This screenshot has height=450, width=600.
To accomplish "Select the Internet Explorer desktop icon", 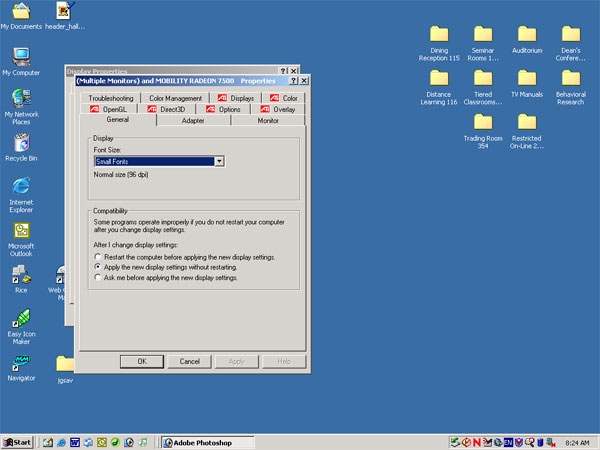I will click(x=21, y=195).
